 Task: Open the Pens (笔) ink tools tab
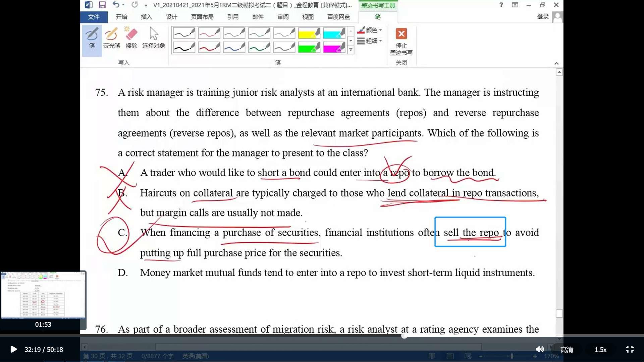click(378, 17)
